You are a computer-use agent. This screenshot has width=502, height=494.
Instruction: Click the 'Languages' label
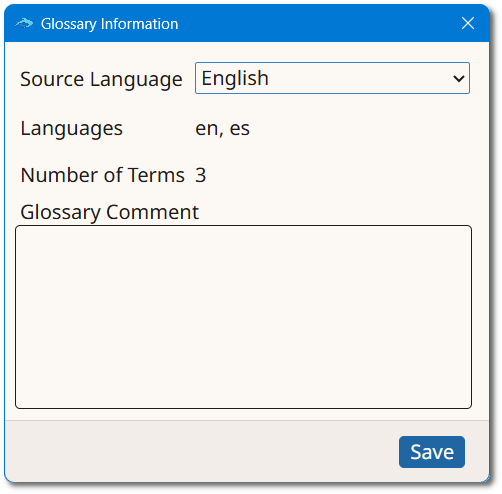point(72,129)
